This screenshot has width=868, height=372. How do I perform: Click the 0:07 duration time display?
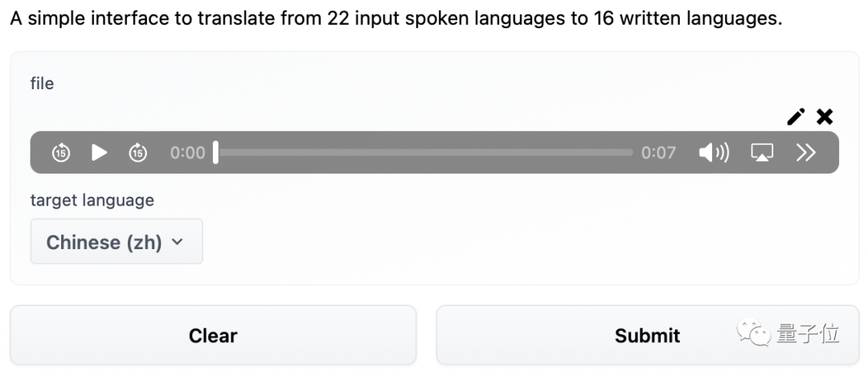click(658, 153)
